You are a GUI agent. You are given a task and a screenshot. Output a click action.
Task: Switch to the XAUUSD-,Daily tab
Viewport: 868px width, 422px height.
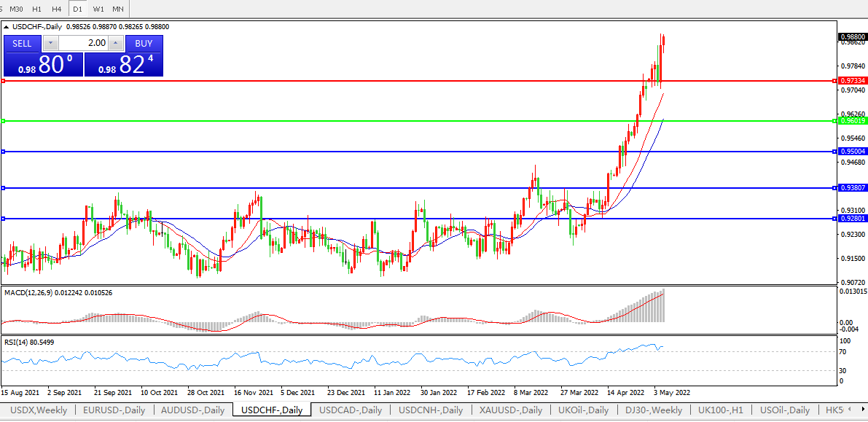coord(510,410)
